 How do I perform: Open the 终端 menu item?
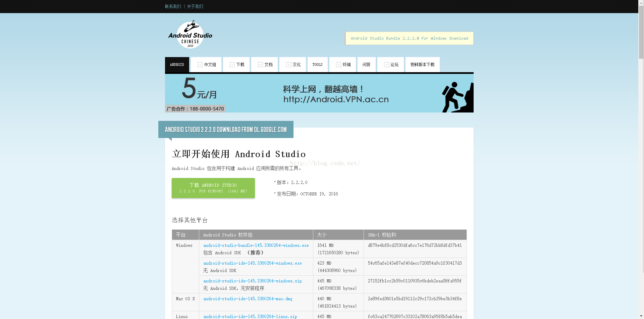(343, 64)
